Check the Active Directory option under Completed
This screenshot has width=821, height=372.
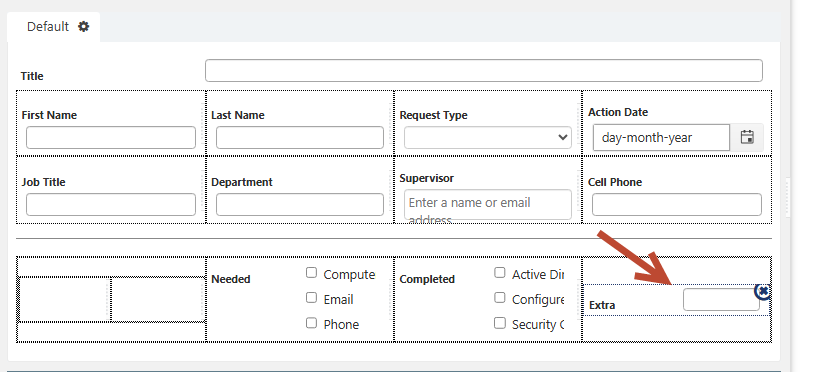(500, 272)
